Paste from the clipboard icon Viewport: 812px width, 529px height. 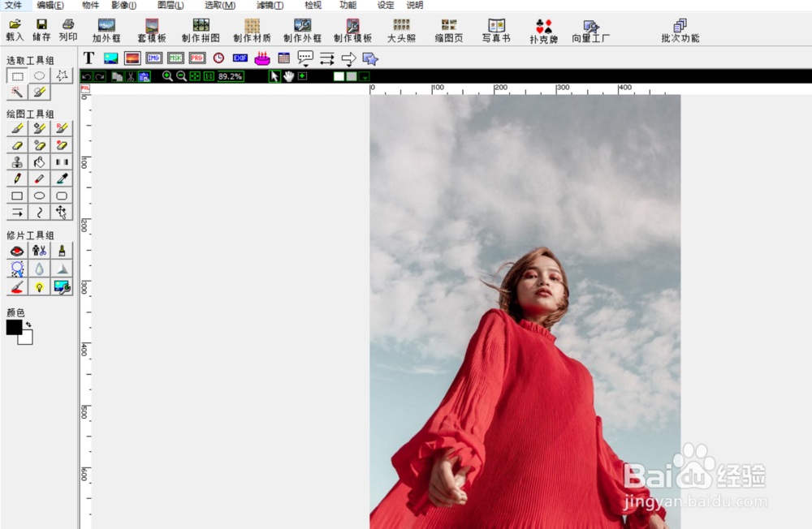click(145, 76)
